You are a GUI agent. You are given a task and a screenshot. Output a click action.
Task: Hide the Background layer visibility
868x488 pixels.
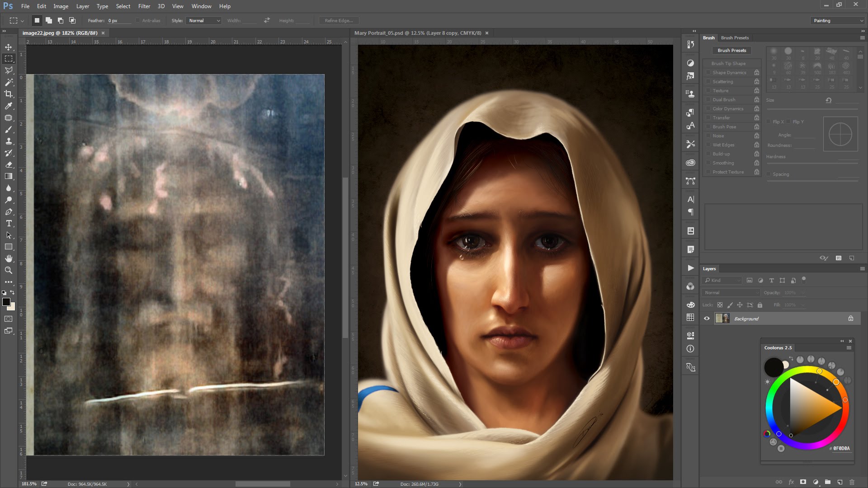click(707, 319)
